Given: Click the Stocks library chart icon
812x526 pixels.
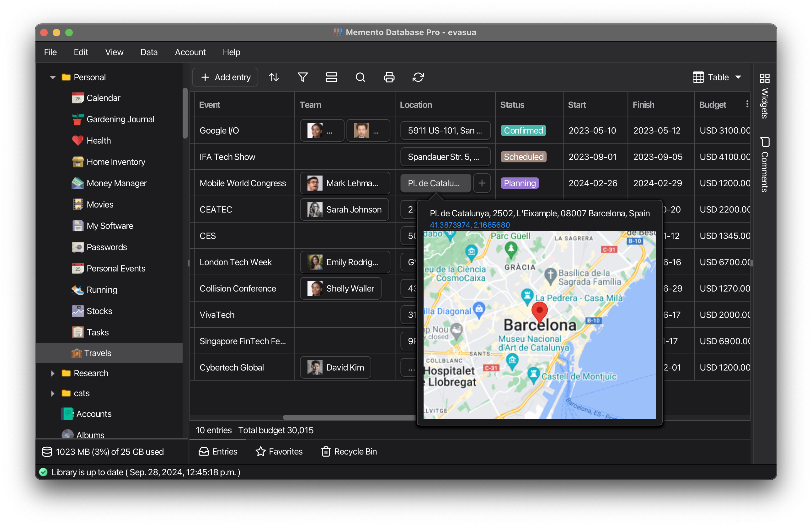Looking at the screenshot, I should (77, 311).
